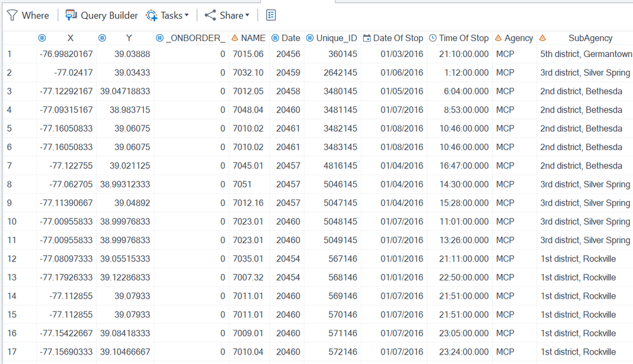Click character icon beside SubAgency header
Viewport: 633px width, 364px height.
542,38
